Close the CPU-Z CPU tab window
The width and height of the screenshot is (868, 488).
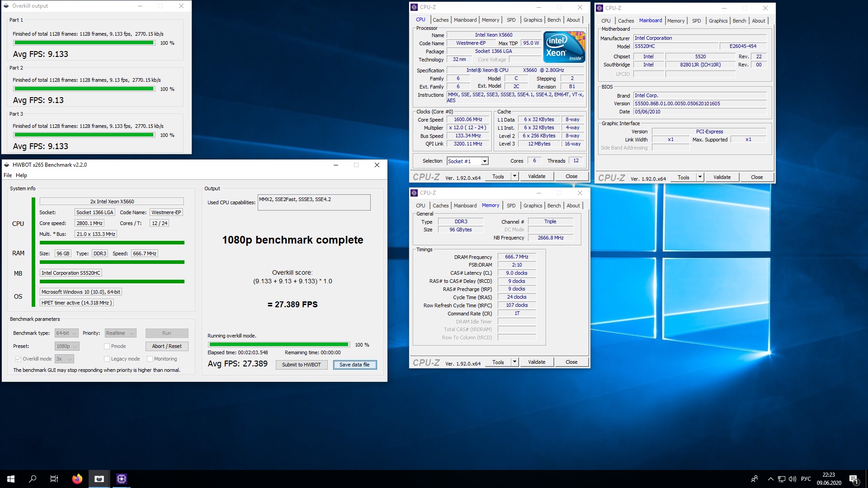point(580,7)
